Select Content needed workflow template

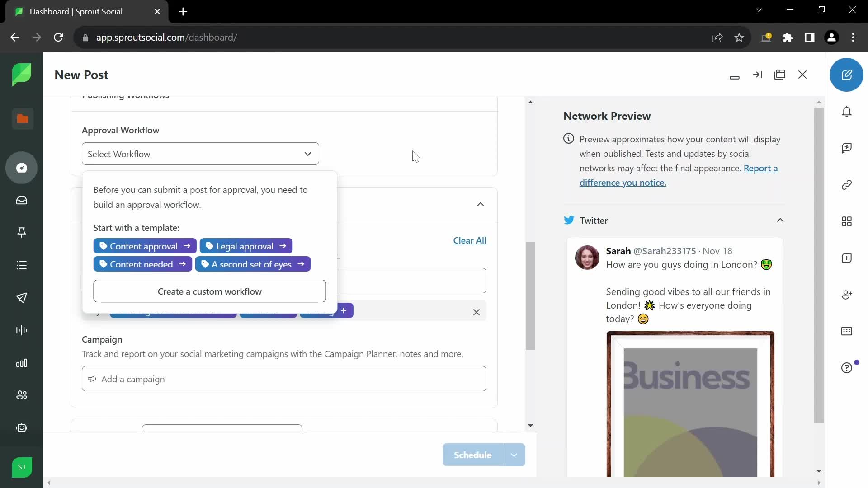142,264
